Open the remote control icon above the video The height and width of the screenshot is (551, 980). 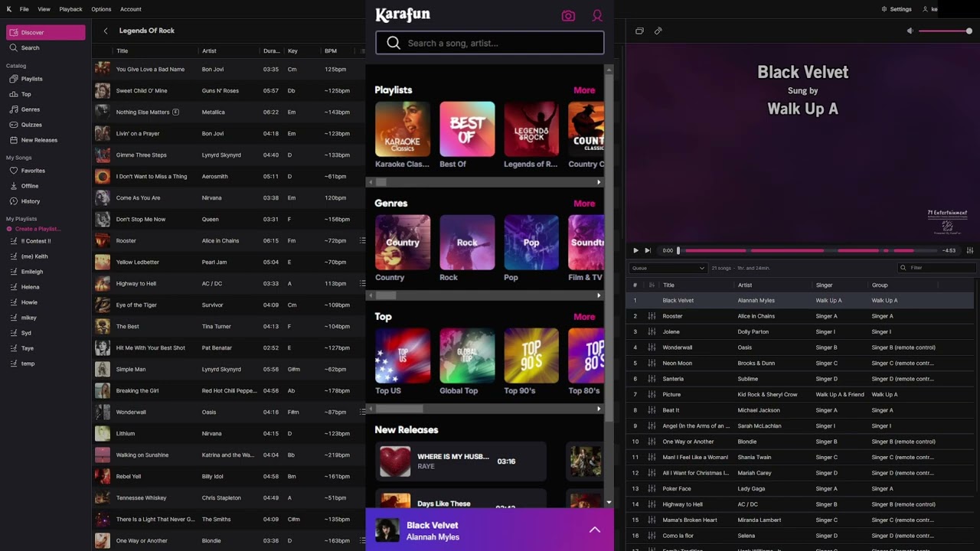click(658, 31)
